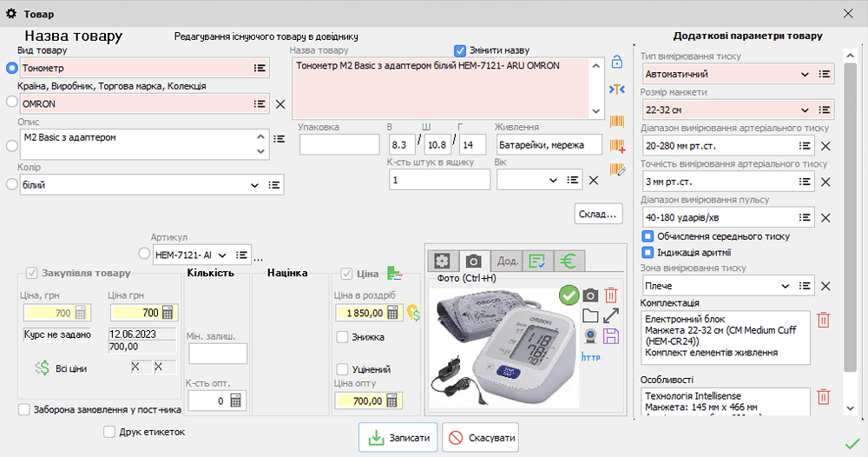868x457 pixels.
Task: Expand 'Зона вимірювання тиску' dropdown with Плече
Action: click(786, 286)
